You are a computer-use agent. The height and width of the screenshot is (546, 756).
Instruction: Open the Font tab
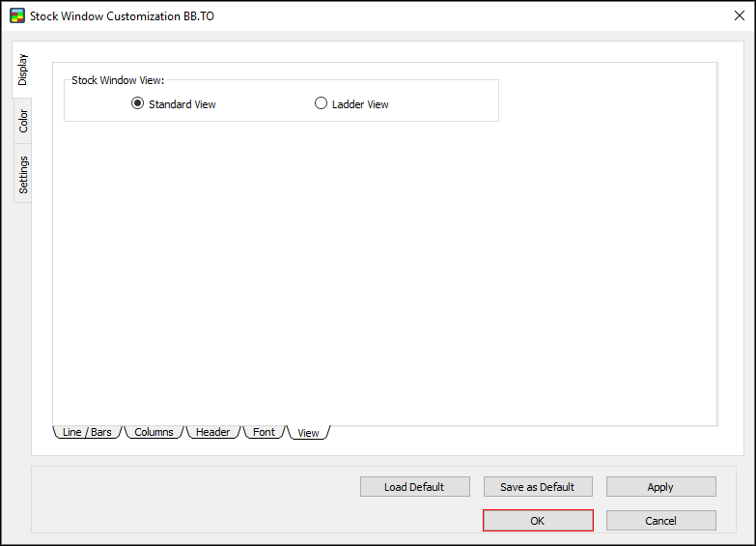(x=264, y=432)
